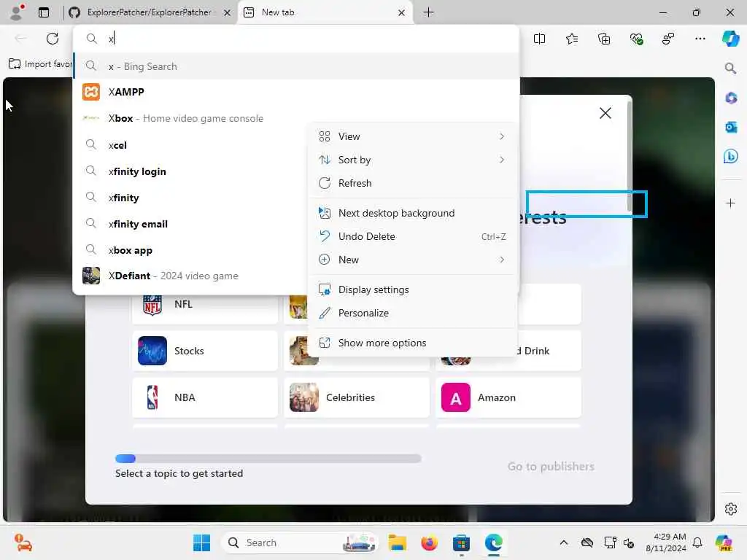The height and width of the screenshot is (560, 747).
Task: Expand the View submenu
Action: point(412,136)
